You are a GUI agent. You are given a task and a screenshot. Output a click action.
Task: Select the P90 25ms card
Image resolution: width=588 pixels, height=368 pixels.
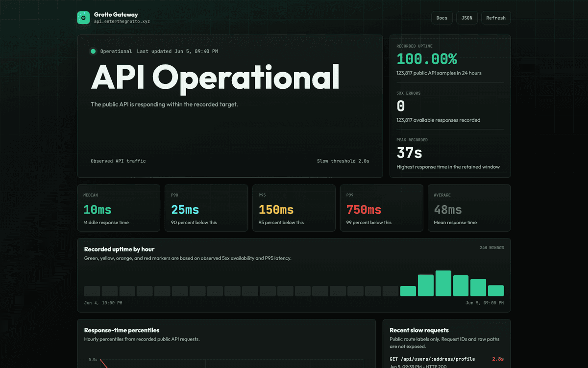click(206, 208)
